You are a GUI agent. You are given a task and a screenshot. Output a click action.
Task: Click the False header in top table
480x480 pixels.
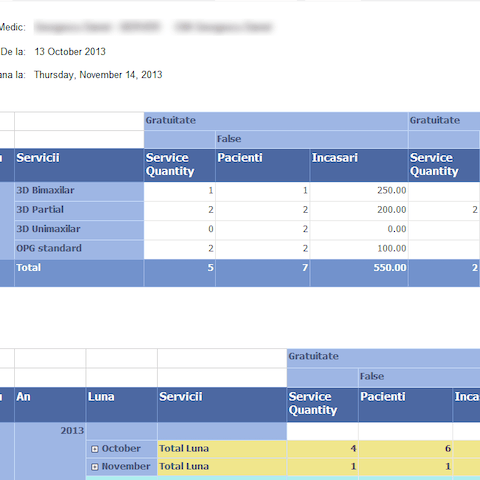click(229, 139)
